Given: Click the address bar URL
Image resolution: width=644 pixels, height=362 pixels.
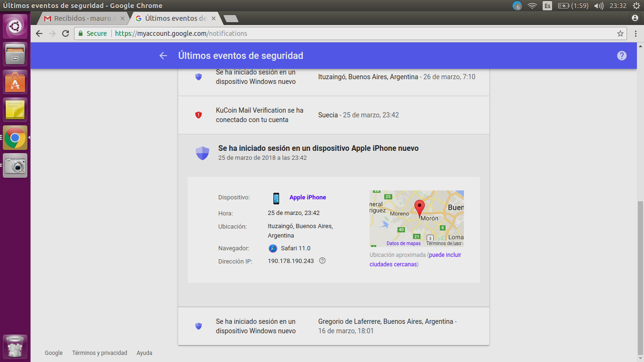Looking at the screenshot, I should (182, 33).
